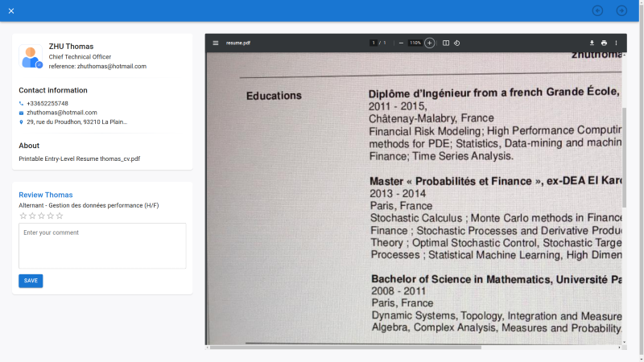This screenshot has height=362, width=644.
Task: Zoom in on the resume PDF
Action: (x=430, y=43)
